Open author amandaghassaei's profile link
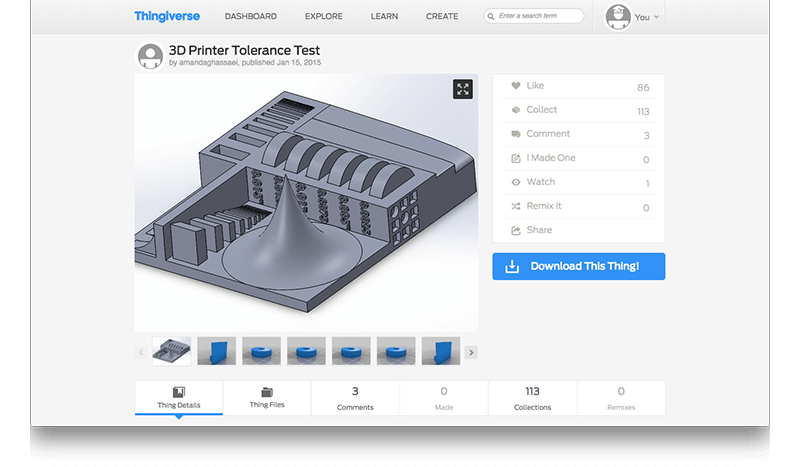 [208, 63]
